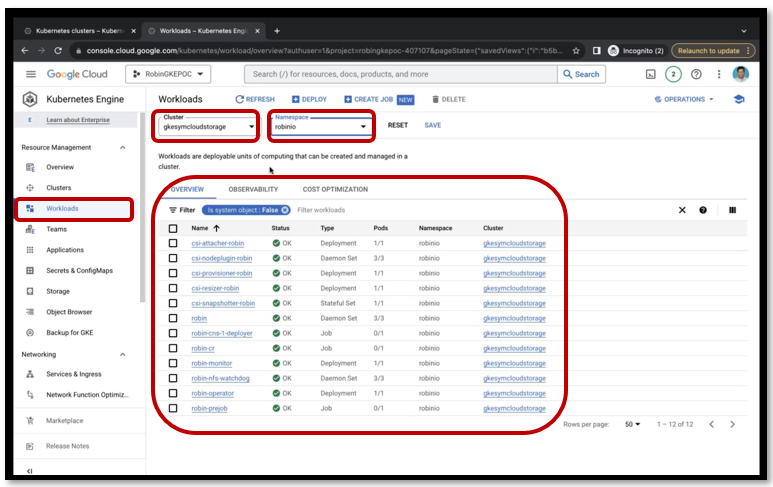The height and width of the screenshot is (487, 773).
Task: Open the filter help icon
Action: 703,210
